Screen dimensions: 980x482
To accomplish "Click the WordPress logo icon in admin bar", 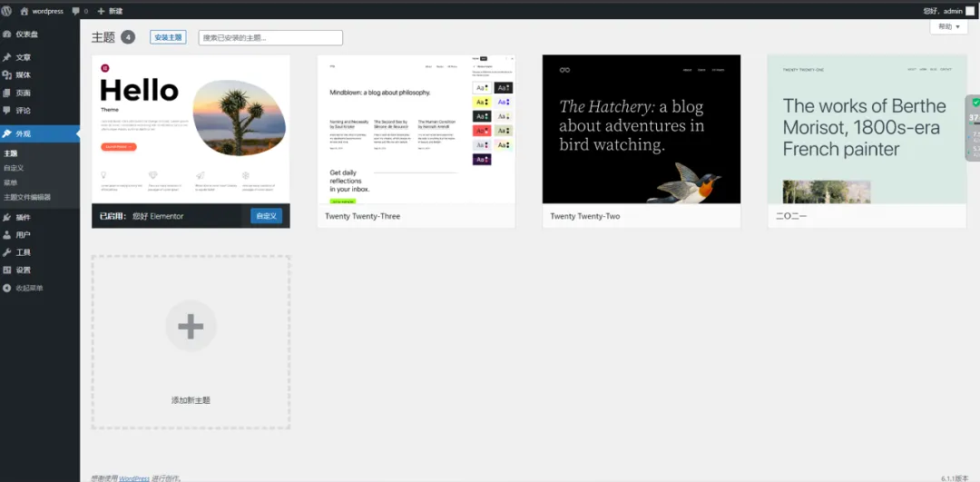I will point(6,11).
